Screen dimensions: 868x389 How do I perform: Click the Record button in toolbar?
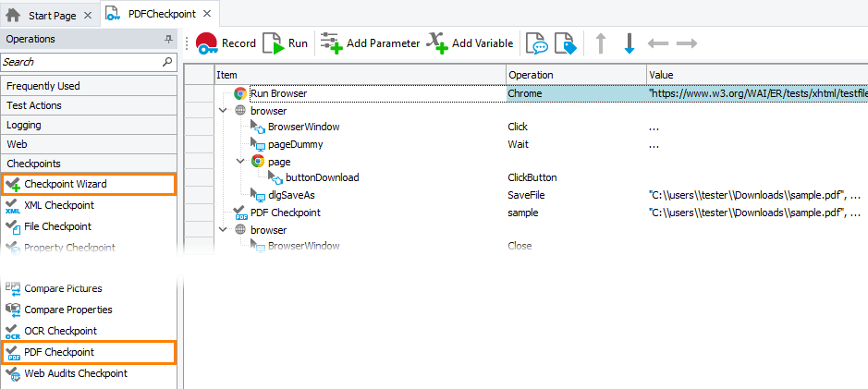coord(226,43)
